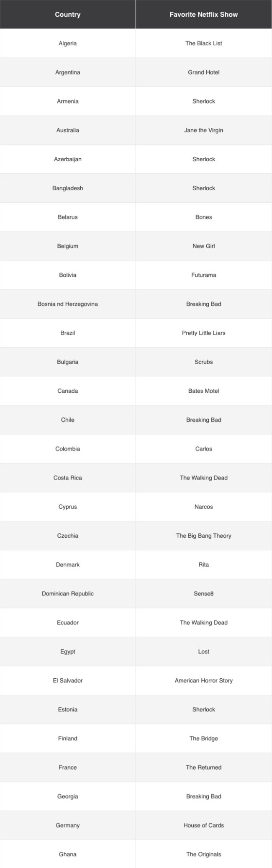272x868 pixels.
Task: Select the Jane the Virgin cell
Action: point(204,130)
